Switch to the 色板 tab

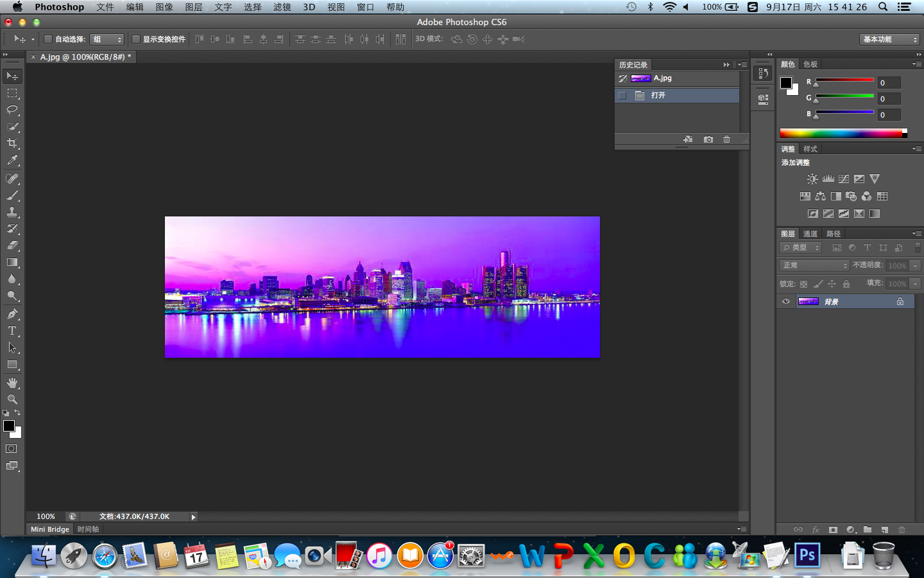(810, 64)
